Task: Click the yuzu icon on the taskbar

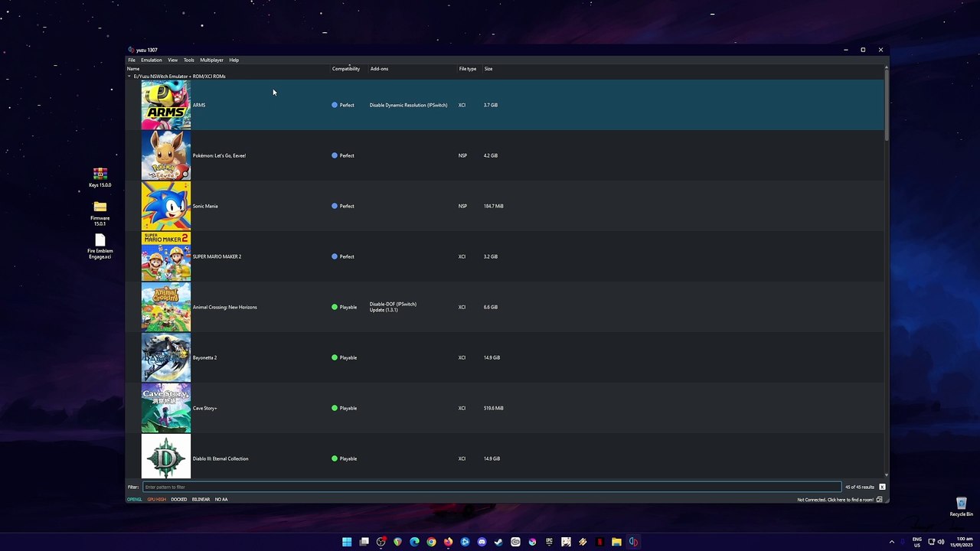Action: (x=633, y=542)
